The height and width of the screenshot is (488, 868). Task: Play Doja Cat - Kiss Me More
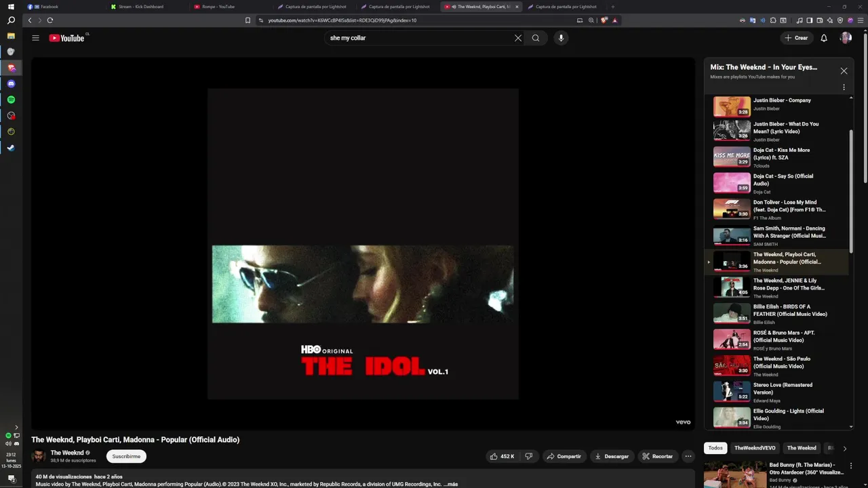tap(776, 157)
